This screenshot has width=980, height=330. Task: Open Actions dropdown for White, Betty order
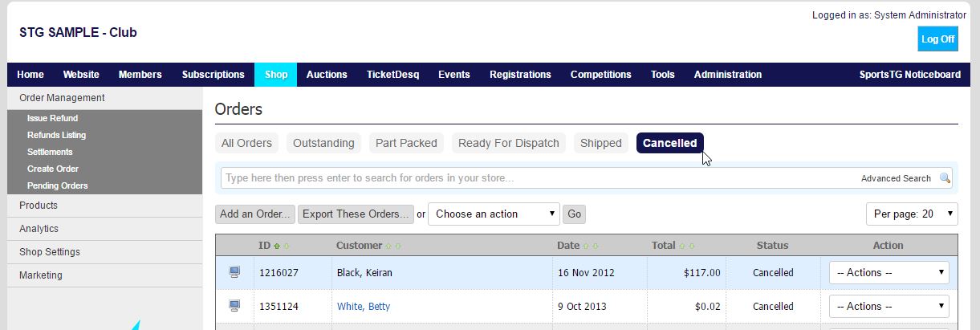889,306
